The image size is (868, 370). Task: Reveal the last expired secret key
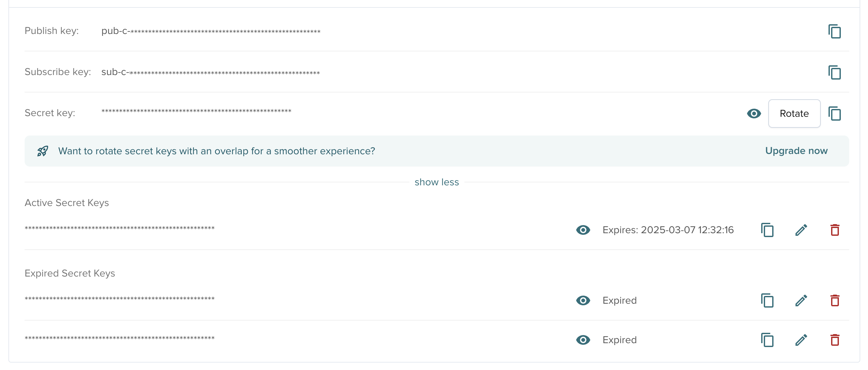(583, 340)
